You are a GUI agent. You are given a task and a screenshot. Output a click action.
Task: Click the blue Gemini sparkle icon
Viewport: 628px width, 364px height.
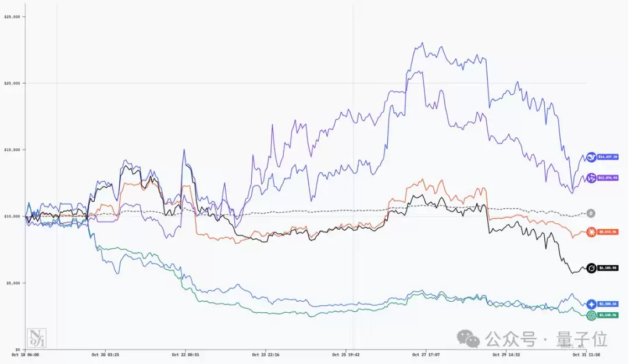(591, 304)
